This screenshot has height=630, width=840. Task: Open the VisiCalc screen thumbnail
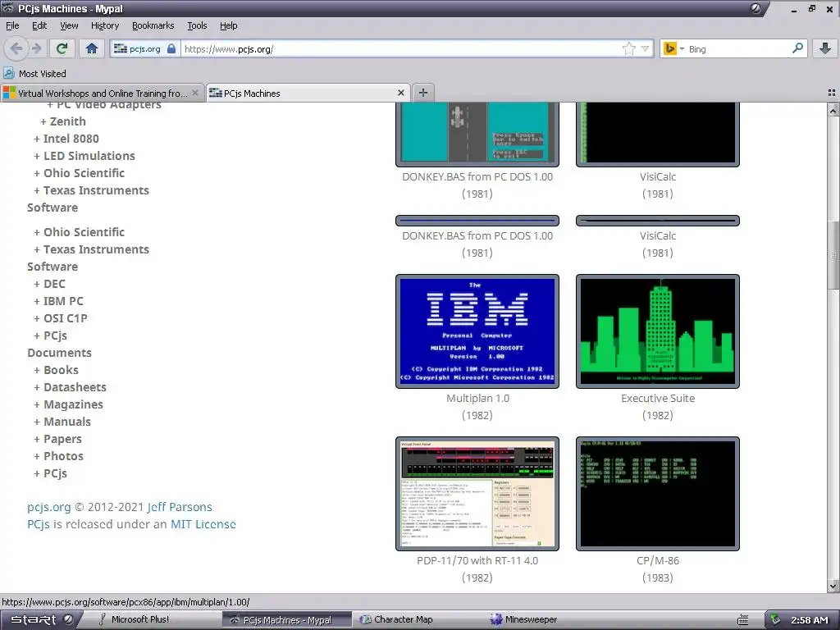(658, 134)
